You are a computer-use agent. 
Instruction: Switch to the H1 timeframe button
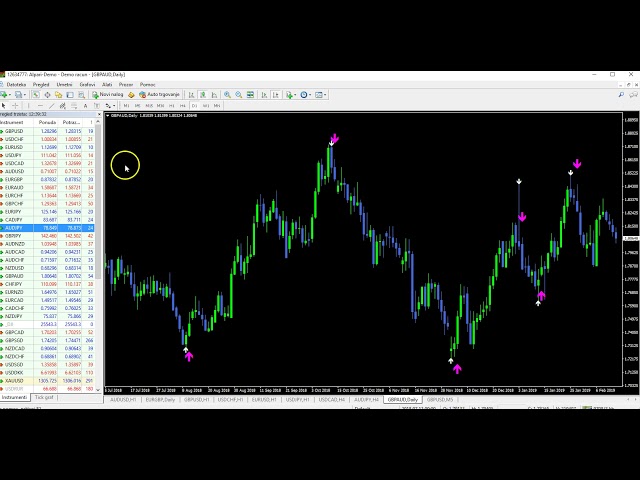171,105
